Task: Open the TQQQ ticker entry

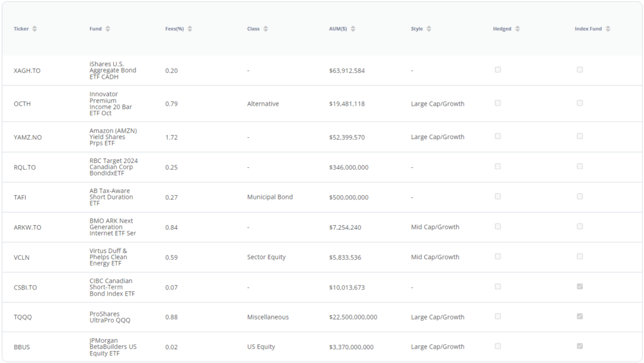Action: pos(23,317)
